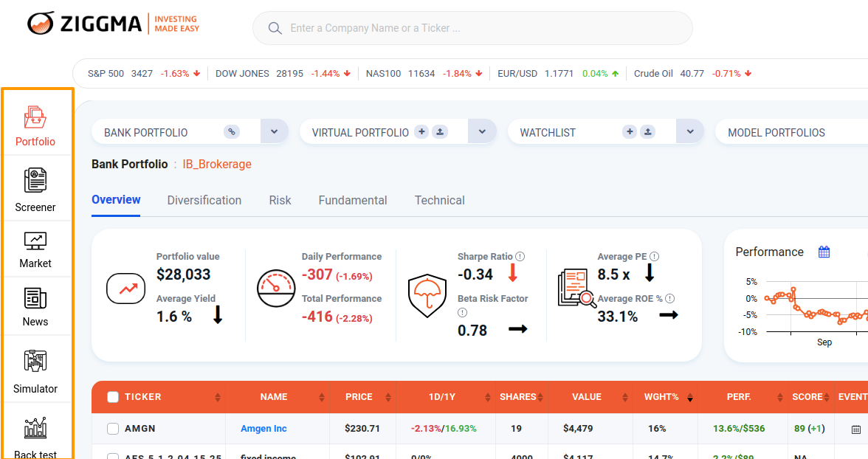Show Average ROE % info icon

pyautogui.click(x=670, y=298)
